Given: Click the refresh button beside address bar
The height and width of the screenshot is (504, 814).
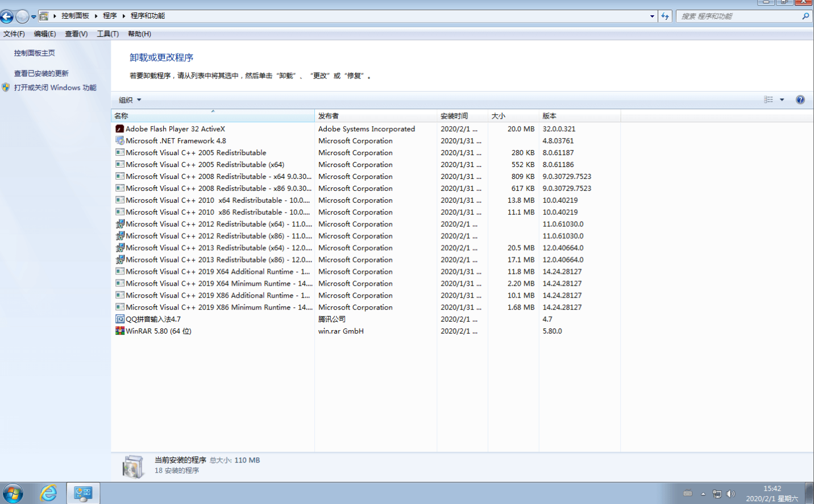Looking at the screenshot, I should click(665, 16).
